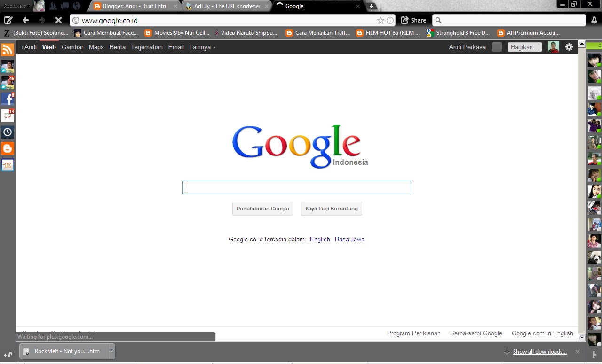The height and width of the screenshot is (364, 602).
Task: Open Gambar in Google top bar
Action: [x=72, y=47]
